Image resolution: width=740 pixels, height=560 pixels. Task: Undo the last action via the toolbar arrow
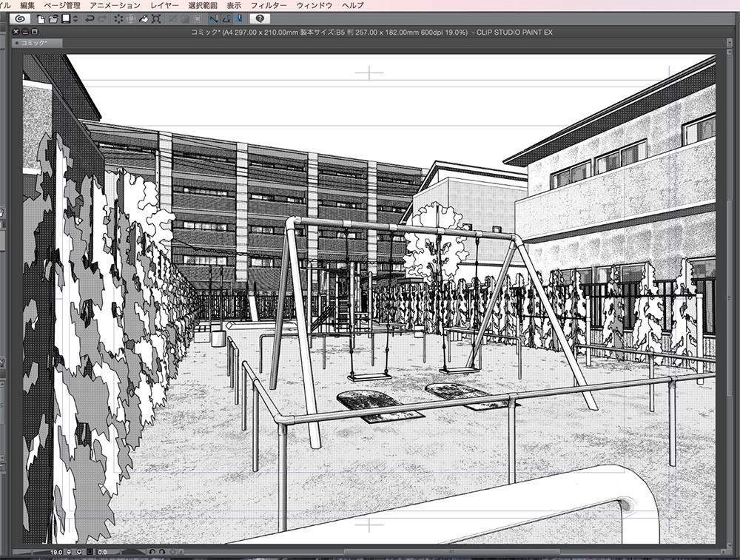click(90, 19)
